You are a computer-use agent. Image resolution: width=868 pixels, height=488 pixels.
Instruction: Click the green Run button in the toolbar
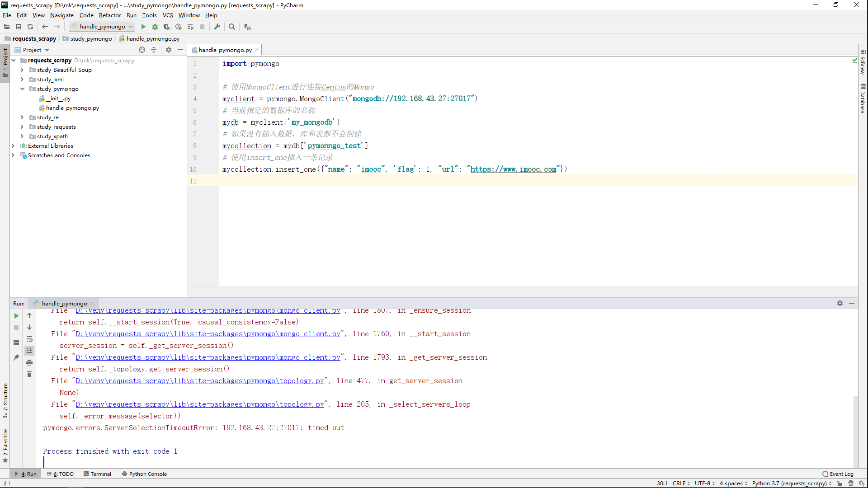pyautogui.click(x=143, y=27)
